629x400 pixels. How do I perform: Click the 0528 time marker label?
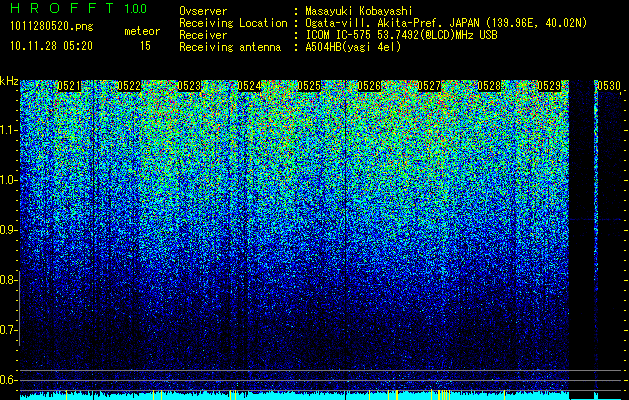(489, 86)
